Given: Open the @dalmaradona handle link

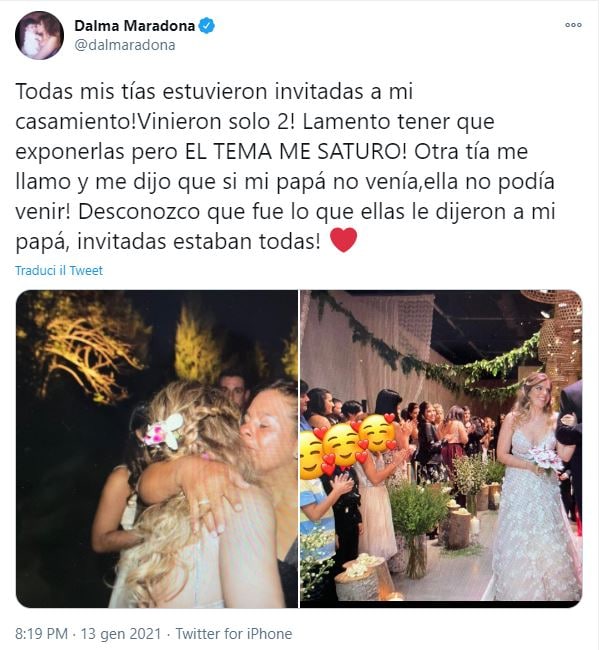Looking at the screenshot, I should 125,45.
